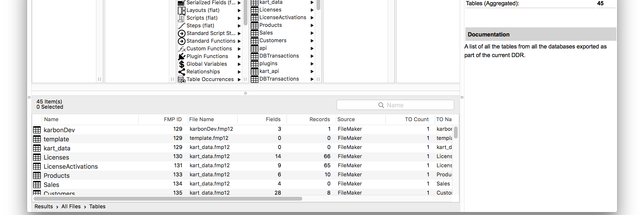644x215 pixels.
Task: Expand plugins table with its arrow
Action: (x=312, y=64)
